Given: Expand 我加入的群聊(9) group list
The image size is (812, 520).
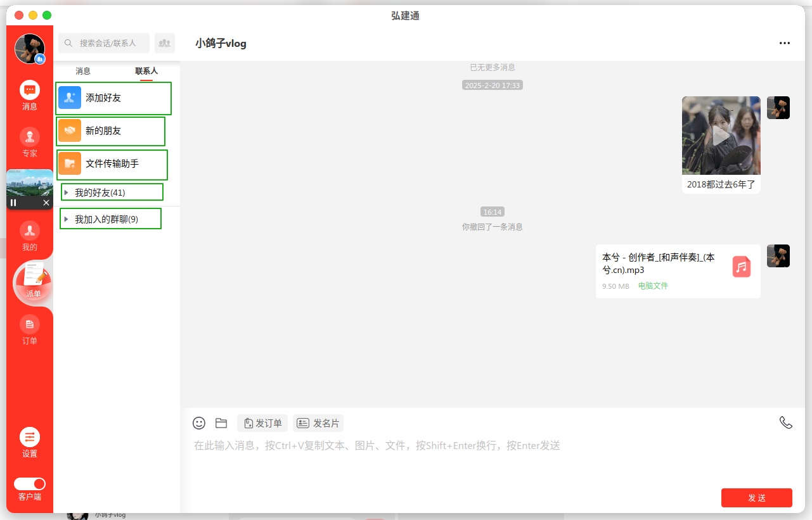Looking at the screenshot, I should (x=66, y=219).
